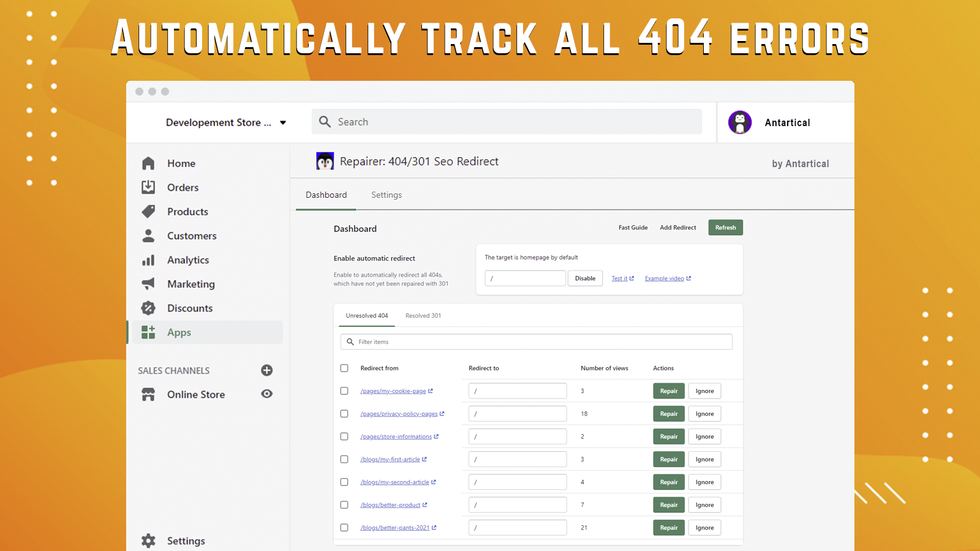Click Disable automatic redirect button

click(585, 278)
